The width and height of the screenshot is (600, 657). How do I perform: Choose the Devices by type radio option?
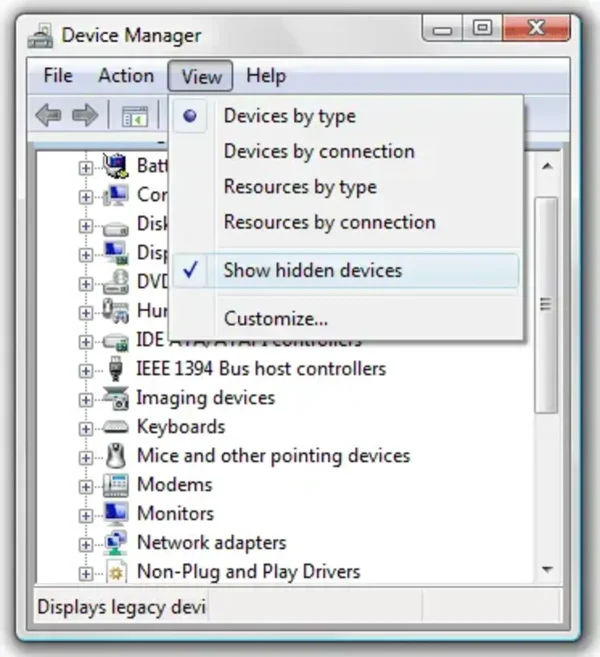click(190, 116)
